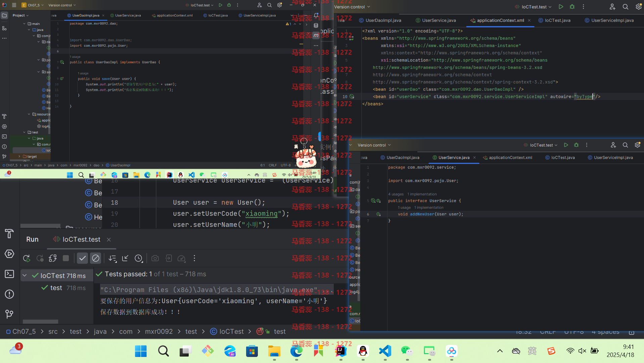This screenshot has height=363, width=644.
Task: Debug IoCTest.test in applicationContext.xml window
Action: [x=572, y=7]
